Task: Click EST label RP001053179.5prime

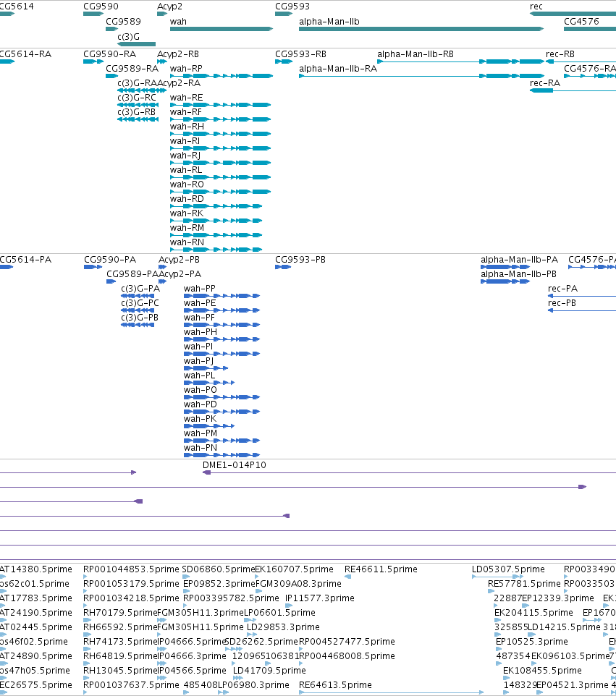Action: click(131, 584)
